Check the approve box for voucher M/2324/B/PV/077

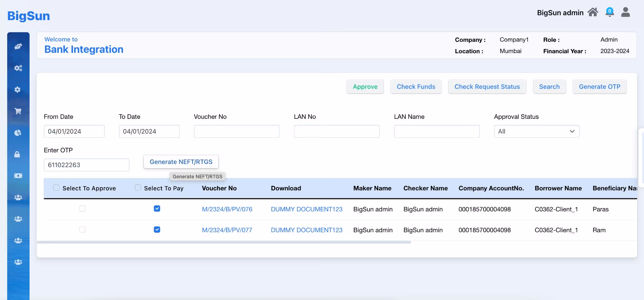[82, 230]
